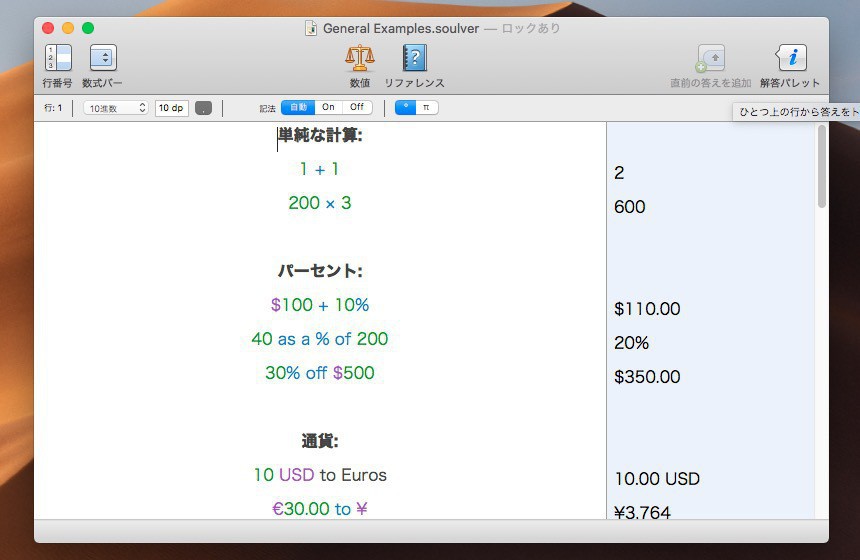Image resolution: width=860 pixels, height=560 pixels.
Task: Click the line 40 as a % of 200
Action: (320, 339)
